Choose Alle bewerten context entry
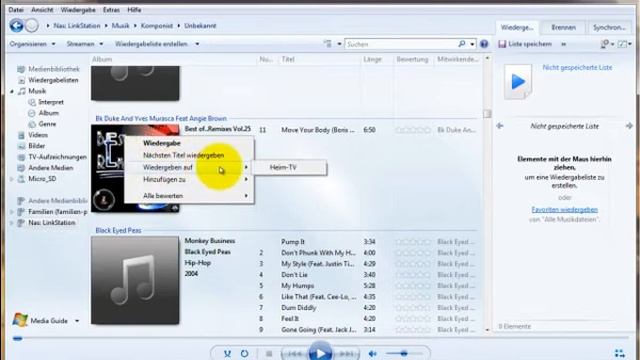Image resolution: width=640 pixels, height=360 pixels. 189,196
